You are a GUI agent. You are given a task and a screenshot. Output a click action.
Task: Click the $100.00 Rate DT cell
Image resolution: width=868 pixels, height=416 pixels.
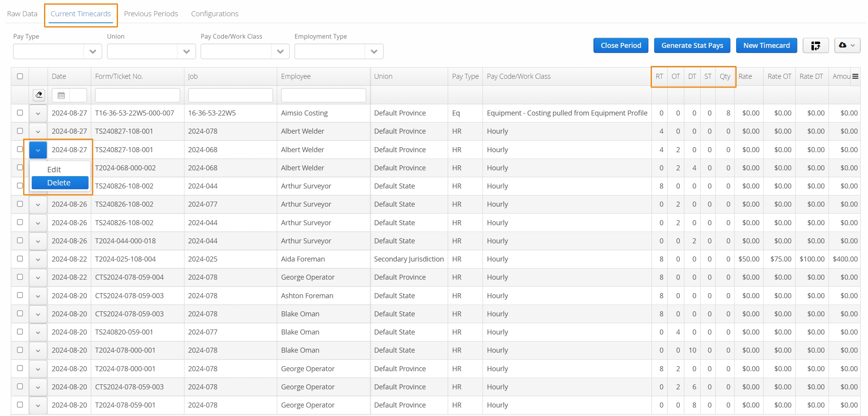click(x=812, y=259)
